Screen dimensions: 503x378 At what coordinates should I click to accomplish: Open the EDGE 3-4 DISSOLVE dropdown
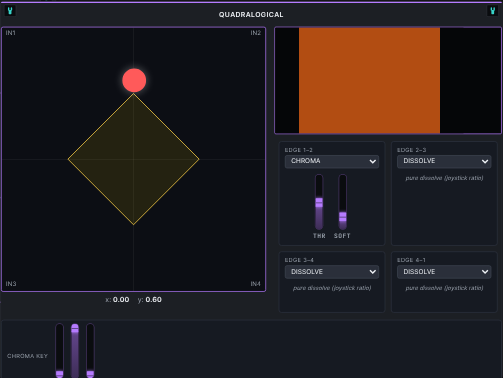332,272
